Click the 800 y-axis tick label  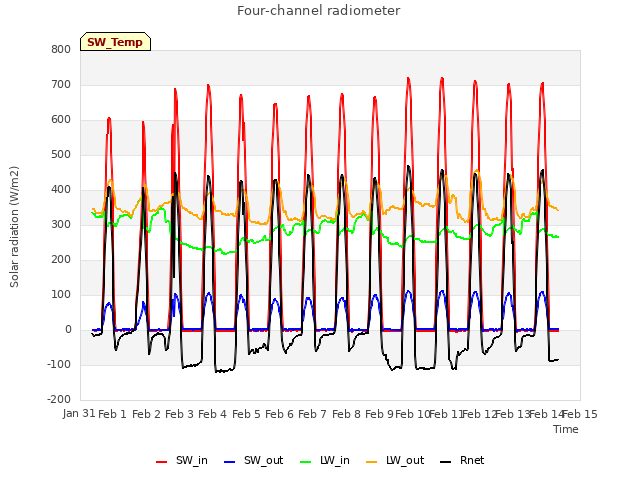[61, 49]
